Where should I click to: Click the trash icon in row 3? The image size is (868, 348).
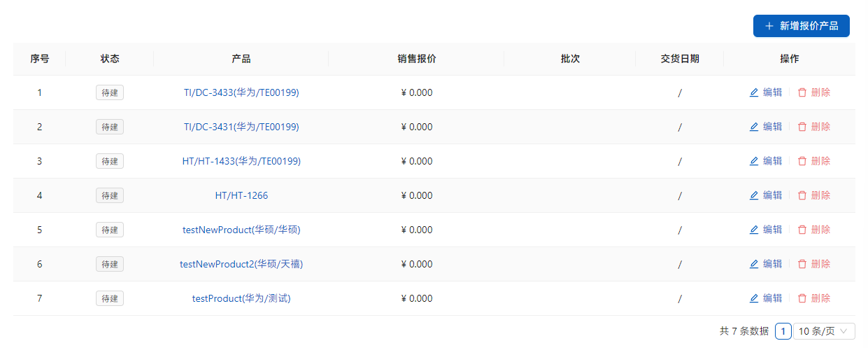802,161
